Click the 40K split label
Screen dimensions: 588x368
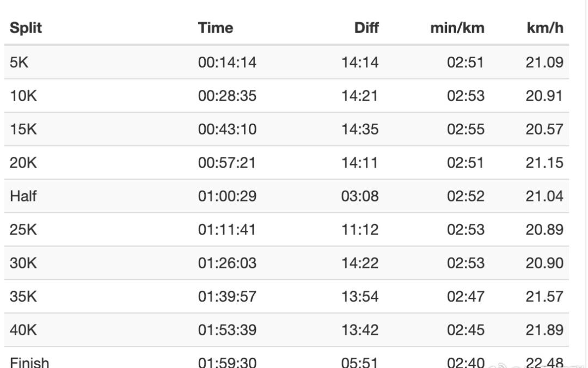point(23,330)
